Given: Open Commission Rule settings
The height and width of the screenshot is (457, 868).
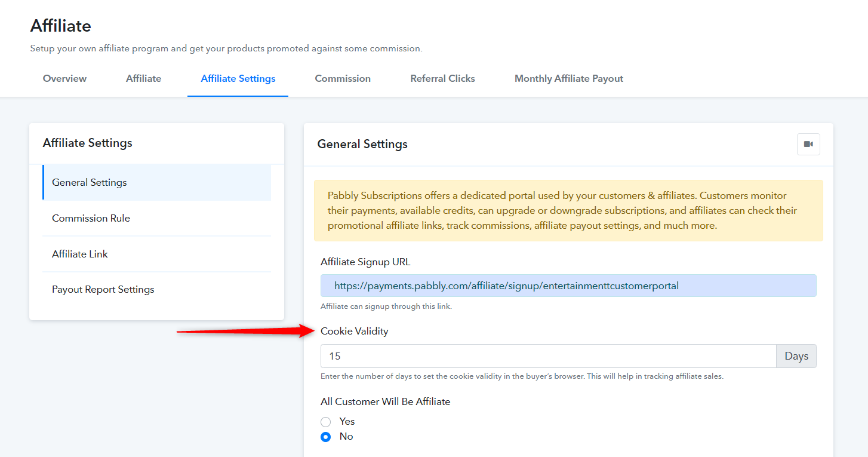Looking at the screenshot, I should (156, 218).
